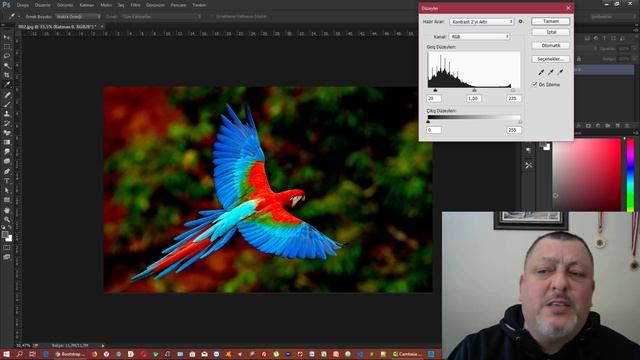Open the sample size dropdown in options bar

(78, 17)
